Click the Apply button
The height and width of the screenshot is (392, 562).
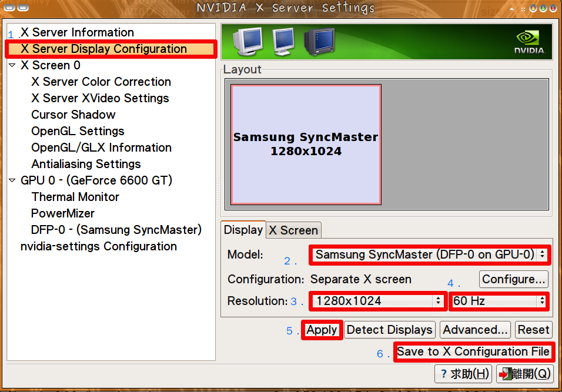click(x=322, y=330)
